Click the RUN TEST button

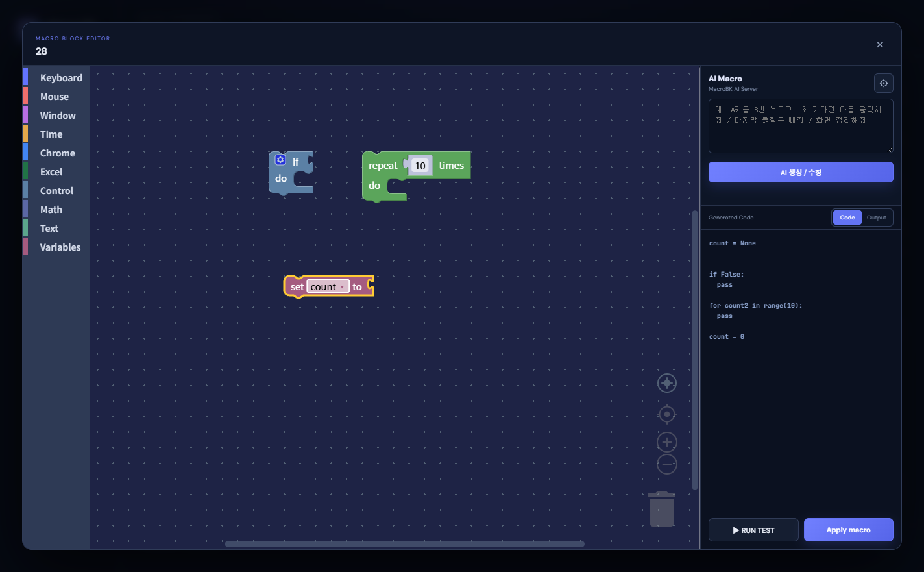[753, 530]
